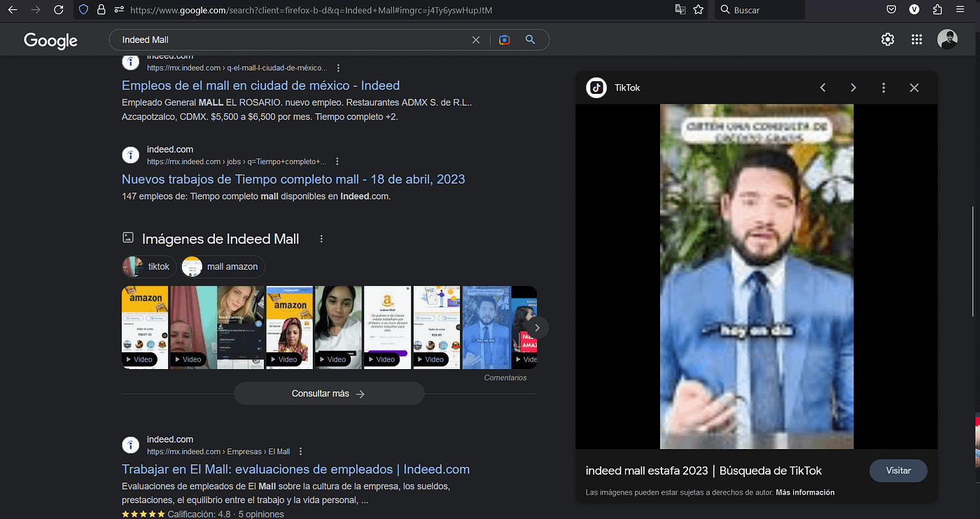Filter images by the tiktok chip

pyautogui.click(x=149, y=267)
